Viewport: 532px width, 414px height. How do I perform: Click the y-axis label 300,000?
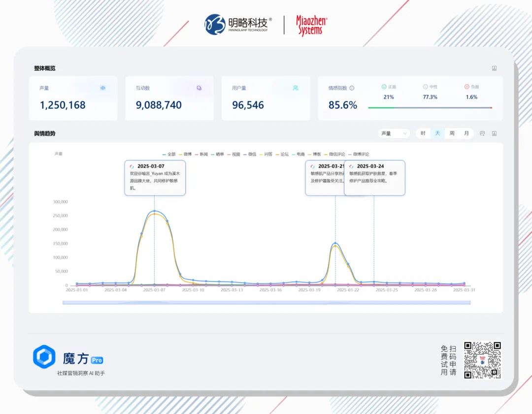(61, 202)
